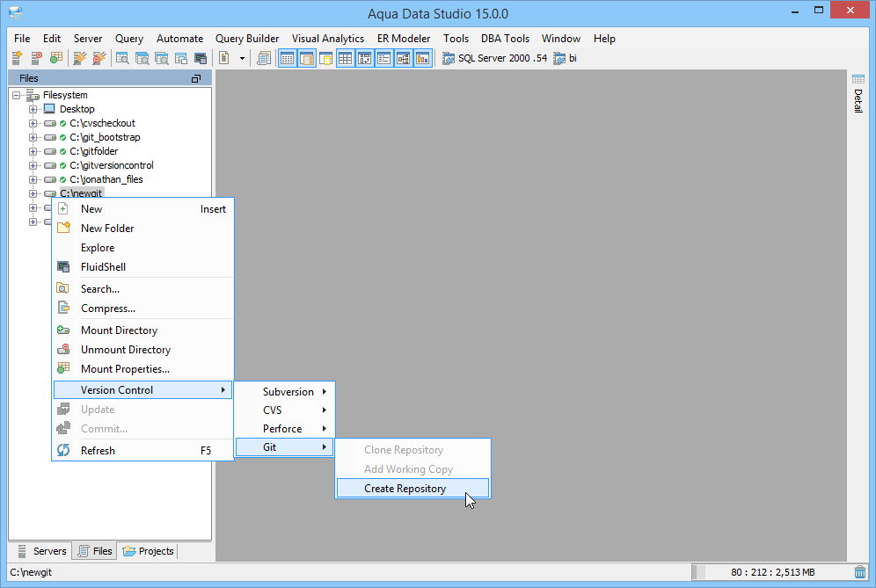This screenshot has height=588, width=876.
Task: Open the Query Builder menu
Action: coord(247,39)
